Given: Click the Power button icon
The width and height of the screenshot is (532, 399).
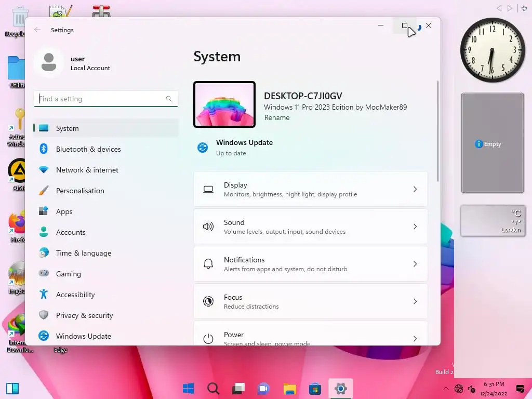Looking at the screenshot, I should pyautogui.click(x=208, y=339).
